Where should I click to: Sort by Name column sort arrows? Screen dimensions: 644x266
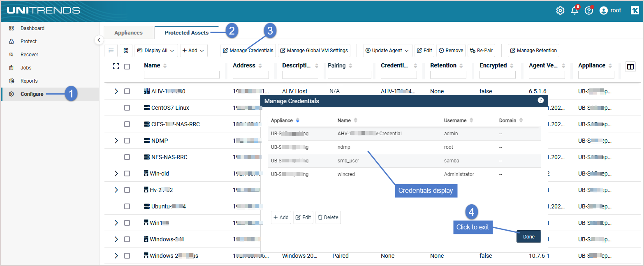[x=165, y=66]
